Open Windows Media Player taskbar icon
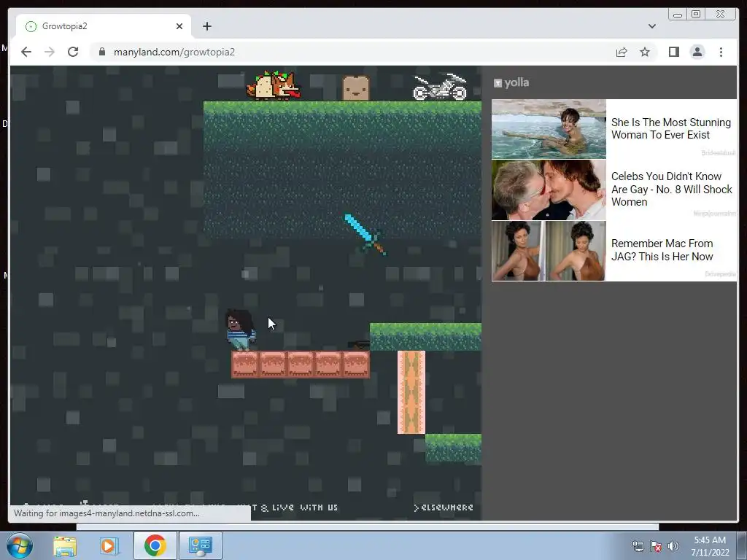 (x=109, y=545)
